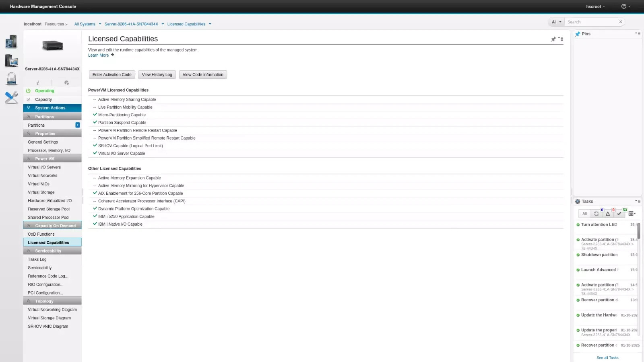The width and height of the screenshot is (644, 362).
Task: Collapse the Capacity On Demand section
Action: 52,226
